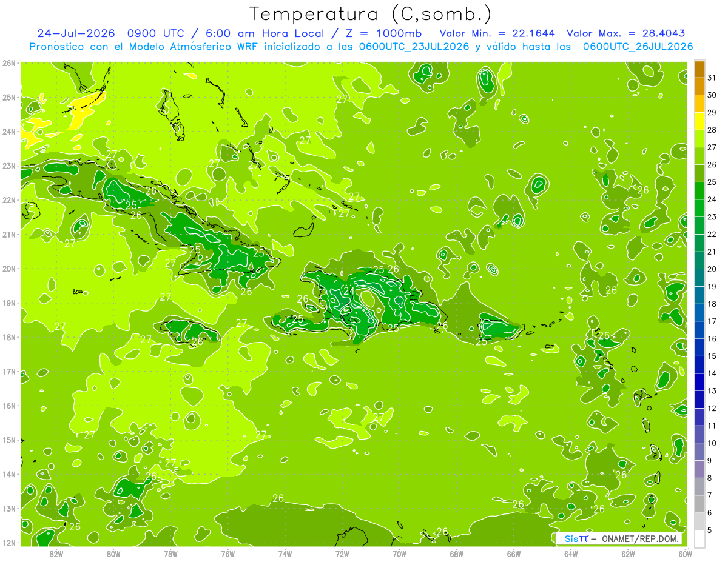
Task: Click the '18N' latitude axis label
Action: click(9, 337)
